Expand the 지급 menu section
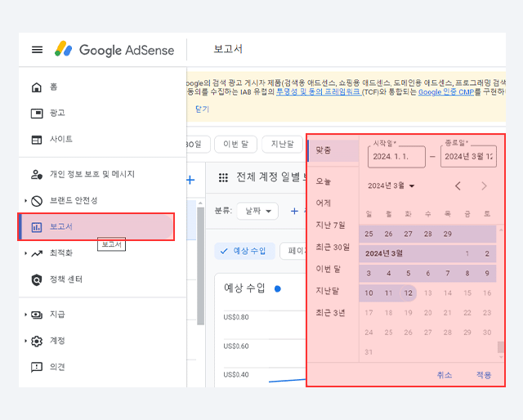Viewport: 523px width, 420px height. point(25,315)
